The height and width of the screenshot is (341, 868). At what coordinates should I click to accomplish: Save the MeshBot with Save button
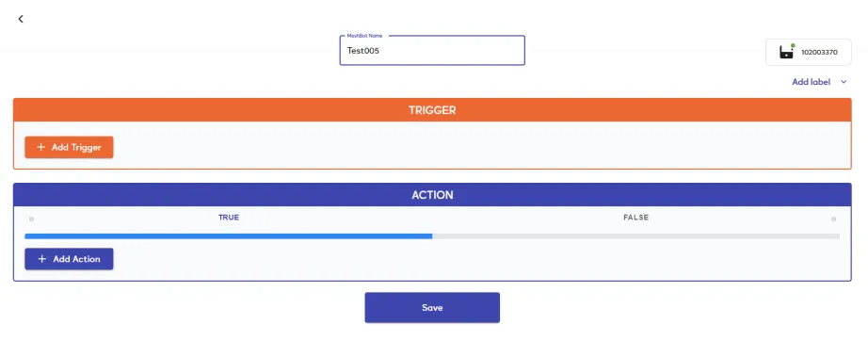point(432,308)
